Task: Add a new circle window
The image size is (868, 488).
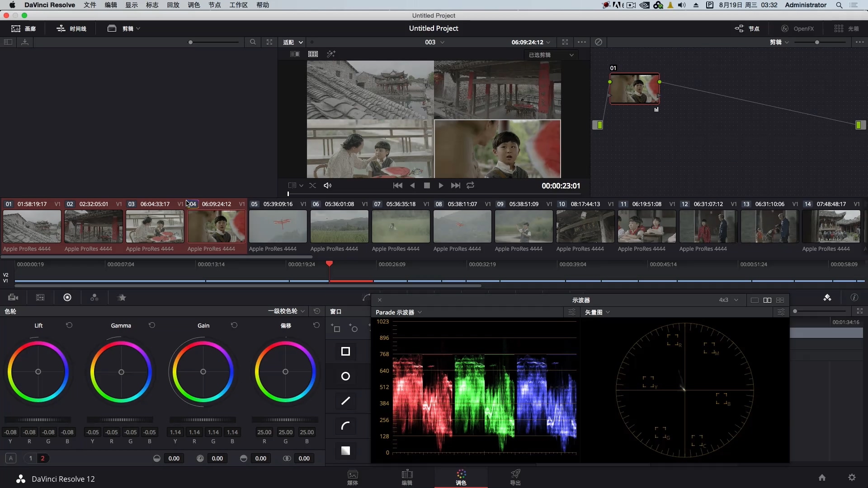Action: [x=353, y=328]
